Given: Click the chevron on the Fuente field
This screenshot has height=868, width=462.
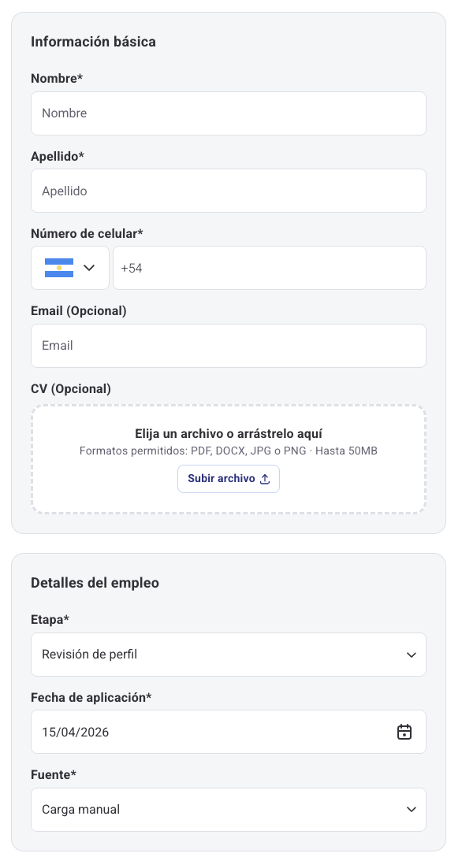Looking at the screenshot, I should pos(411,809).
